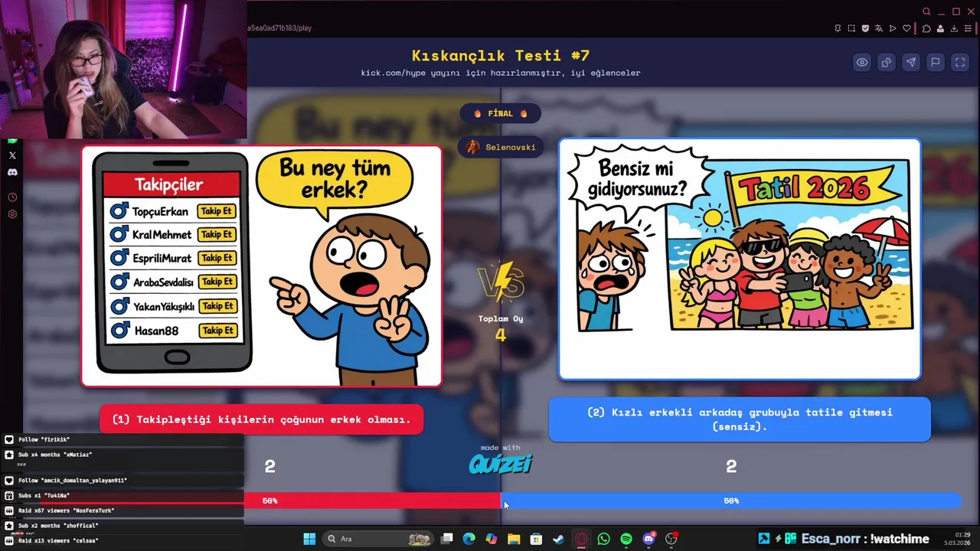Click the FİNAL round badge
980x551 pixels.
coord(501,113)
